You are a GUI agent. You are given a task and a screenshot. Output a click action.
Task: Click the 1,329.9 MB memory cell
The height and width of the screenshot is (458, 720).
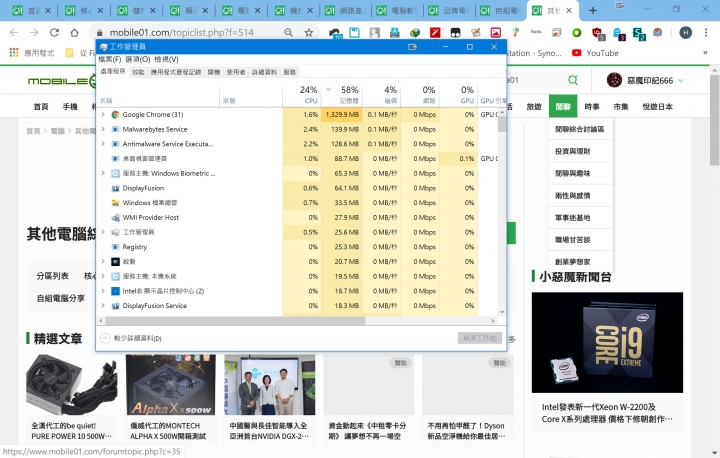pyautogui.click(x=342, y=114)
